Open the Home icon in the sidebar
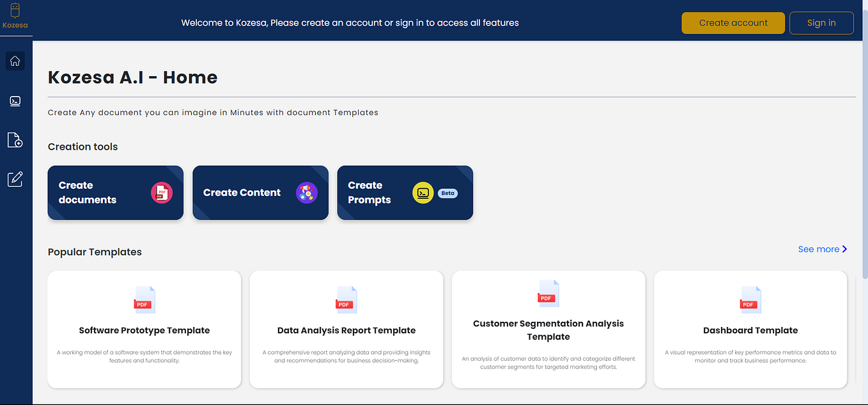 (x=15, y=61)
